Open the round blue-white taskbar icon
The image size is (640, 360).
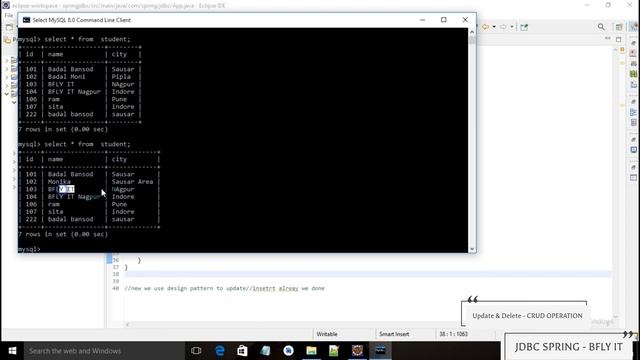[x=289, y=351]
